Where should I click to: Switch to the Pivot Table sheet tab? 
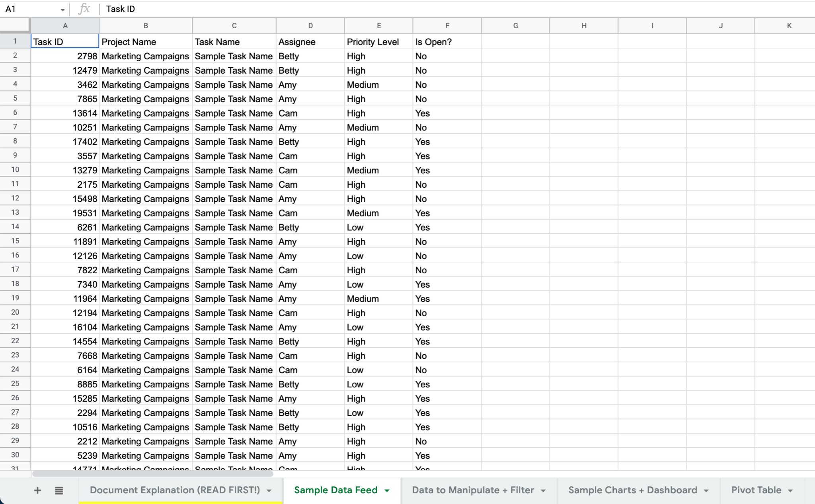click(756, 490)
